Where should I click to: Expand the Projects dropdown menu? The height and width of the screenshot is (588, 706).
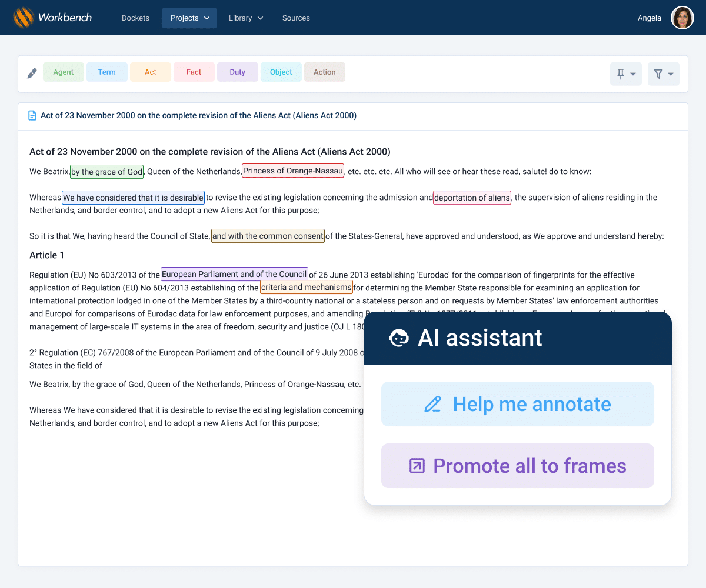pyautogui.click(x=189, y=18)
